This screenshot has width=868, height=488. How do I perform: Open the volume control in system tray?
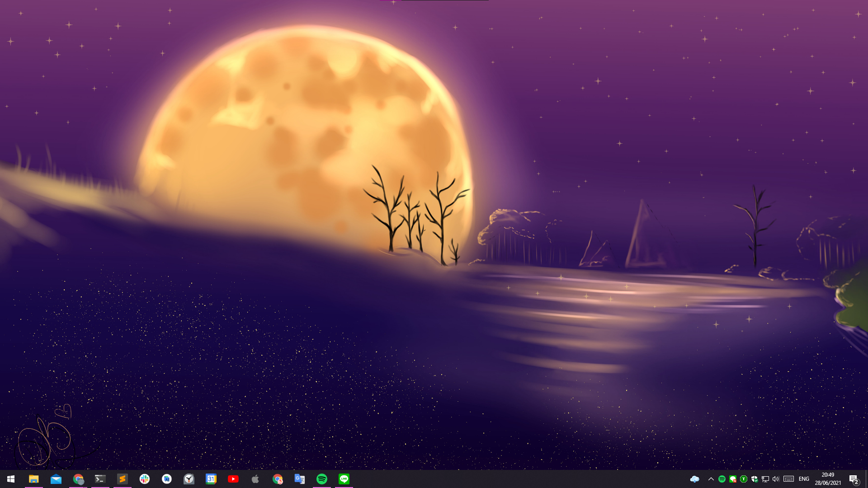(776, 479)
